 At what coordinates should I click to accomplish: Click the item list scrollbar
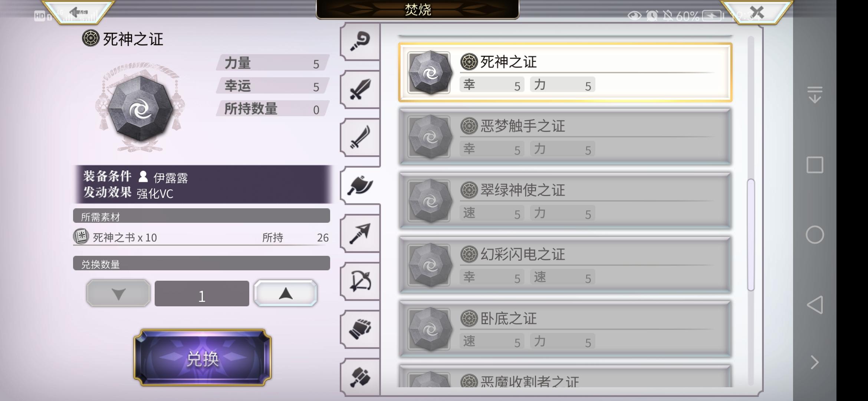pos(751,235)
